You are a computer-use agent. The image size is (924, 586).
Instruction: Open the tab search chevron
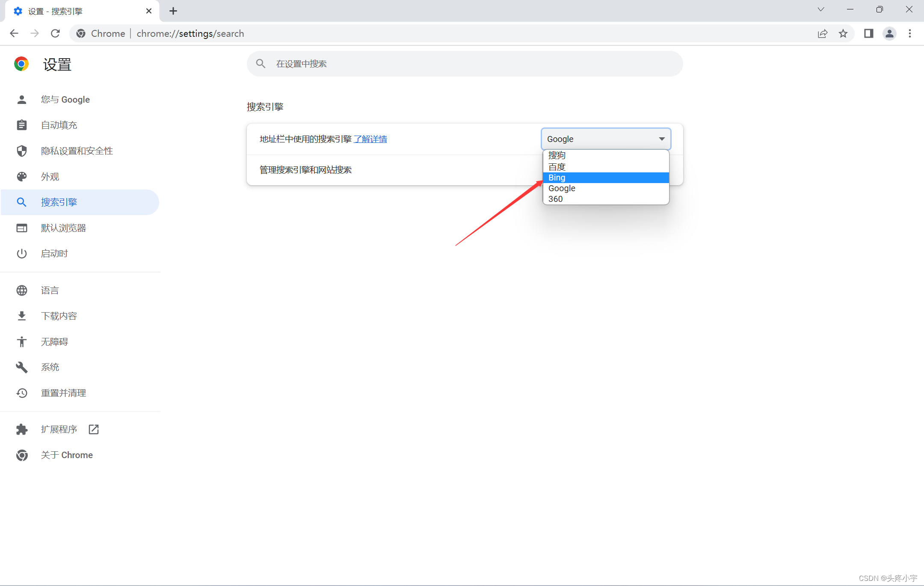[821, 9]
